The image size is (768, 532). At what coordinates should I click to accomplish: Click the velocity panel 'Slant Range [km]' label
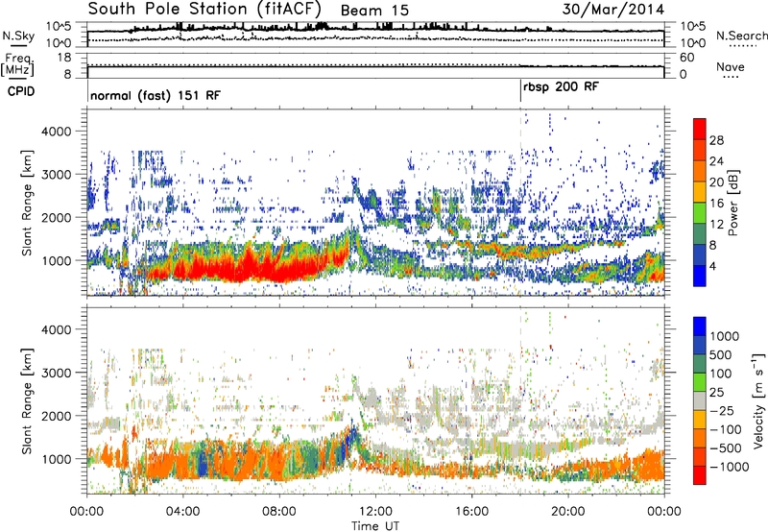(x=27, y=400)
